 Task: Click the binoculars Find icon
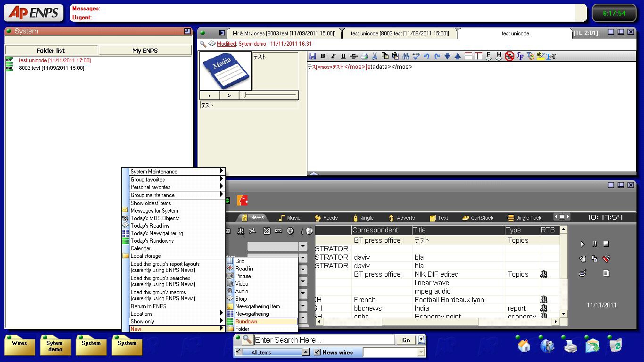[x=405, y=56]
